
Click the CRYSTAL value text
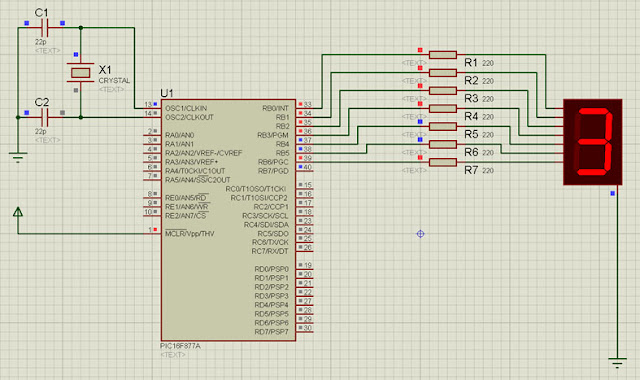point(114,81)
